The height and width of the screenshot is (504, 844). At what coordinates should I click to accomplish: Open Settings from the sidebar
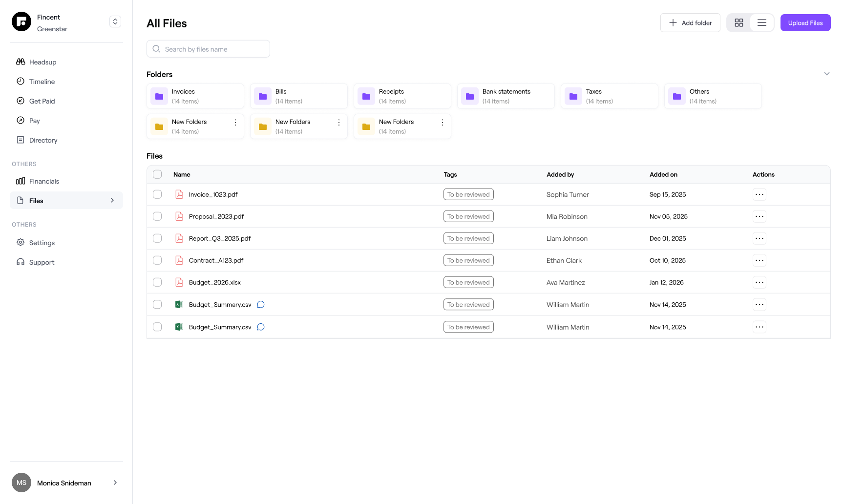(x=66, y=243)
